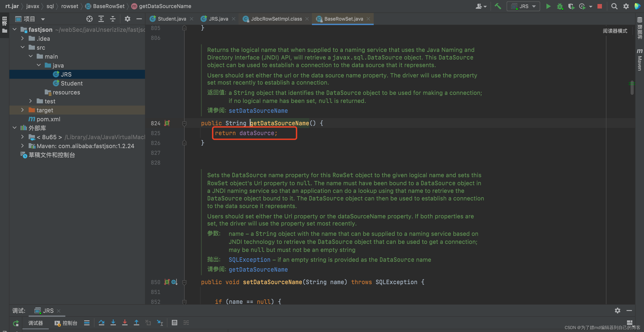Click the implemented marker on line 850
Screen dimensions: 644x332
(x=167, y=282)
